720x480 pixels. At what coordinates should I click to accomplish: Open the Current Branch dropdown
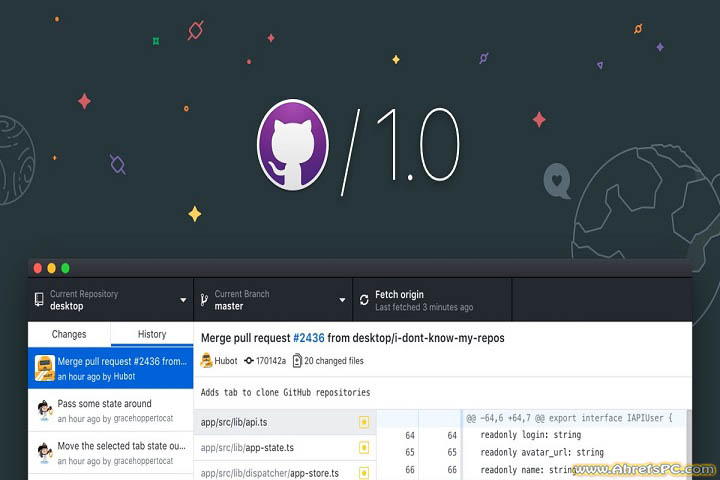[273, 299]
